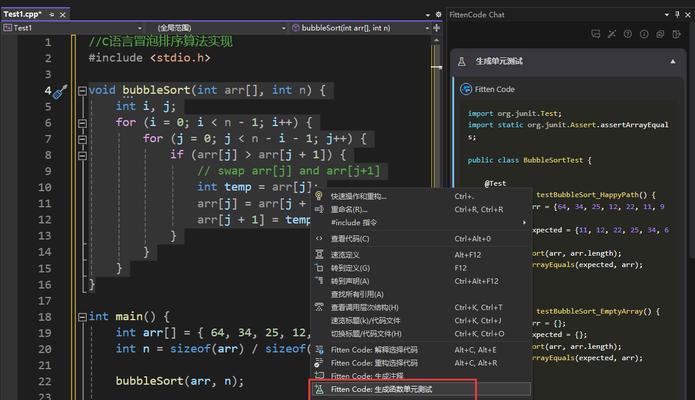Image resolution: width=695 pixels, height=400 pixels.
Task: Open new chat in FittenCode Chat toolbar
Action: point(596,34)
